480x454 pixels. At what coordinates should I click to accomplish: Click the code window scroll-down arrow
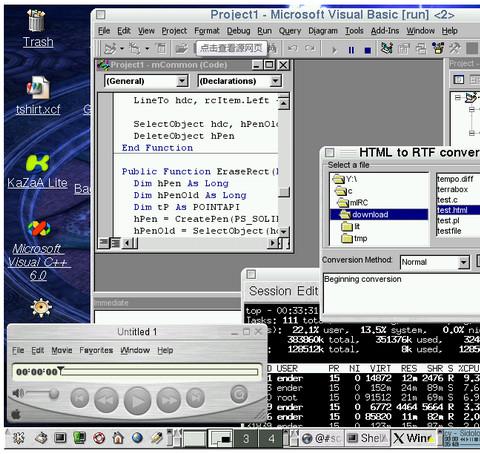(x=283, y=231)
